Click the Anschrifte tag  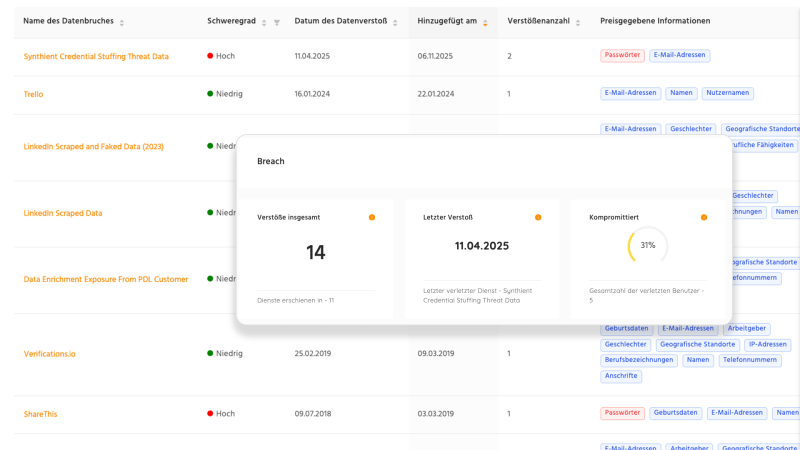621,376
